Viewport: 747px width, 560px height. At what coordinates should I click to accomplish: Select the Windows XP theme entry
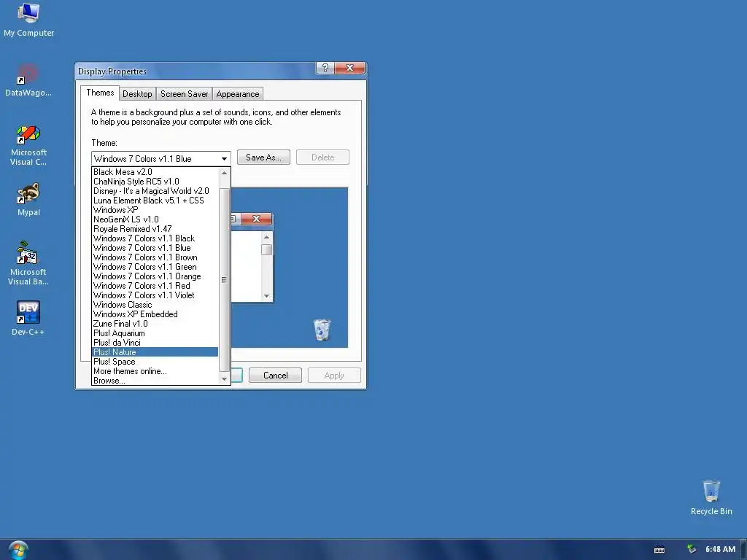coord(155,210)
